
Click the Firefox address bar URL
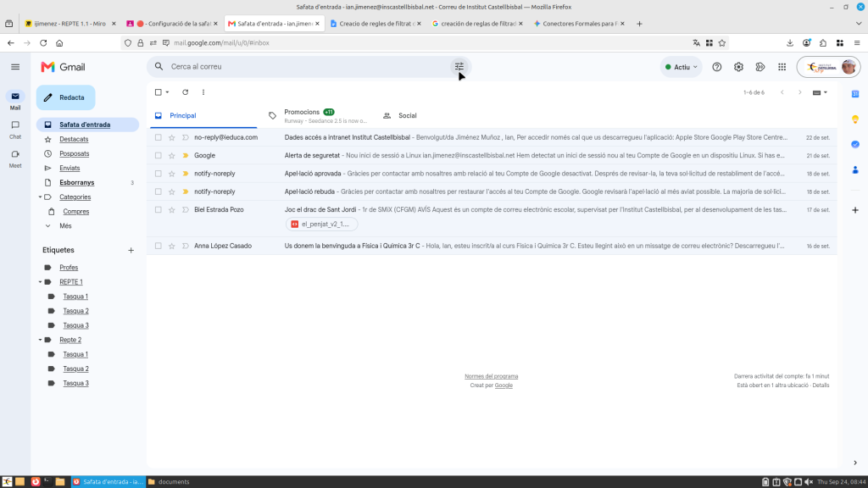[x=221, y=42]
